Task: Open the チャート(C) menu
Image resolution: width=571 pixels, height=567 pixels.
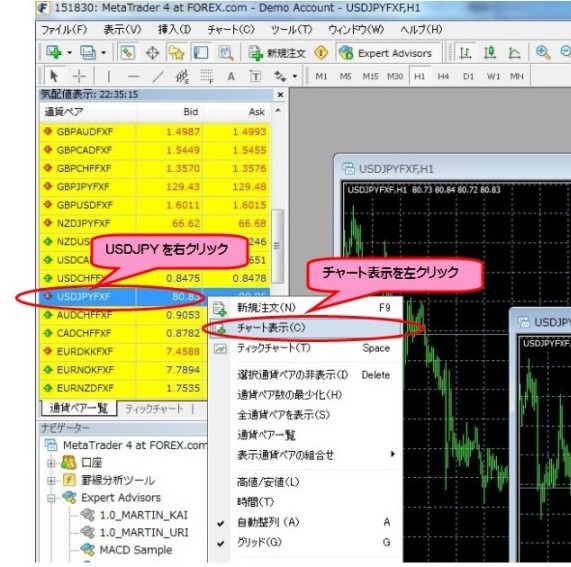Action: coord(231,29)
